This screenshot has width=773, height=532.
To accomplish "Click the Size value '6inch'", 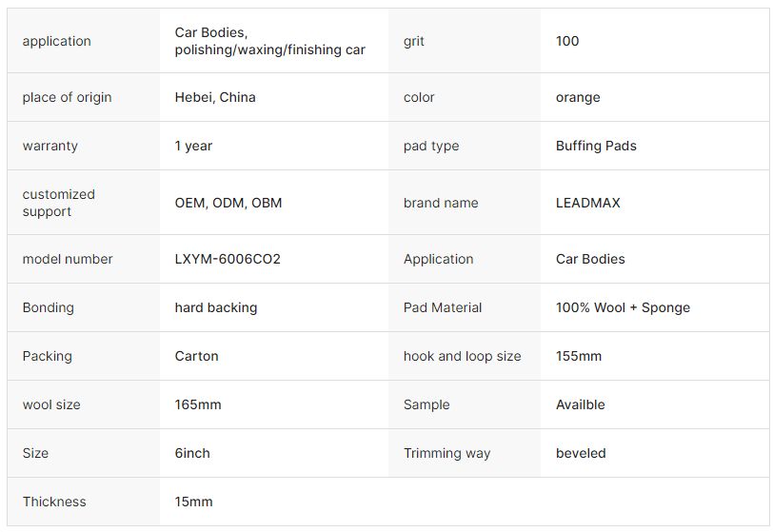I will coord(192,453).
